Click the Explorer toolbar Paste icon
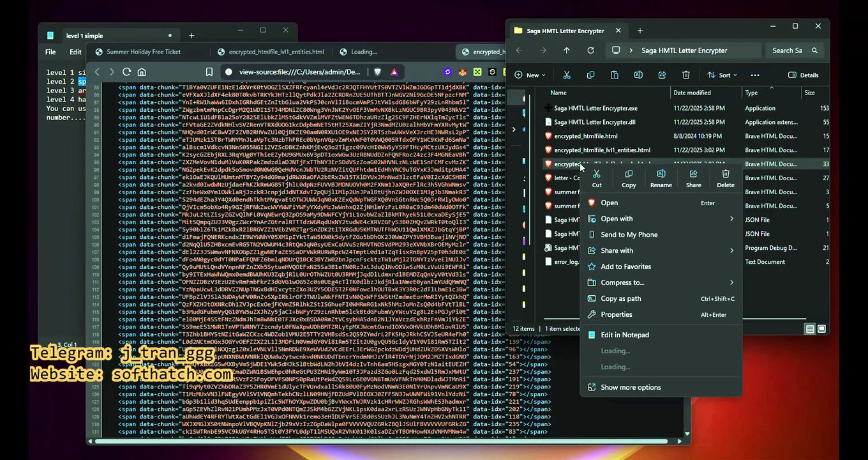Image resolution: width=868 pixels, height=460 pixels. click(614, 75)
